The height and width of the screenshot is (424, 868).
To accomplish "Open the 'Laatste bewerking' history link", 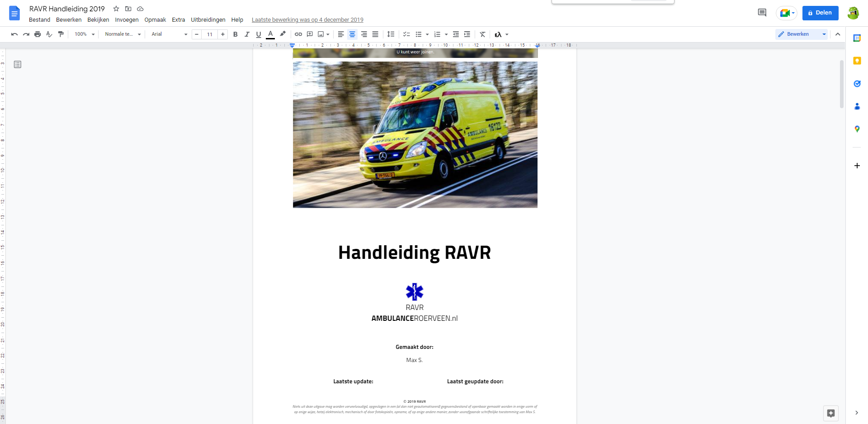I will [x=307, y=20].
